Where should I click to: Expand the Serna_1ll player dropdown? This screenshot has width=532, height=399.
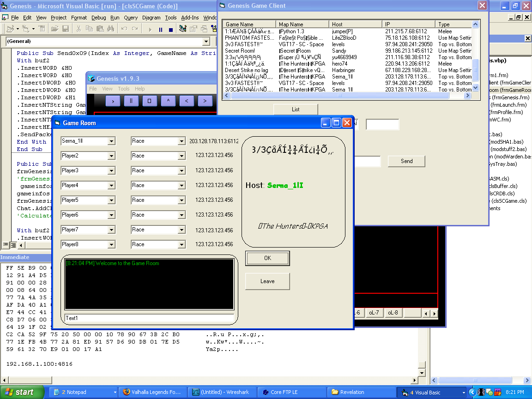(x=111, y=141)
